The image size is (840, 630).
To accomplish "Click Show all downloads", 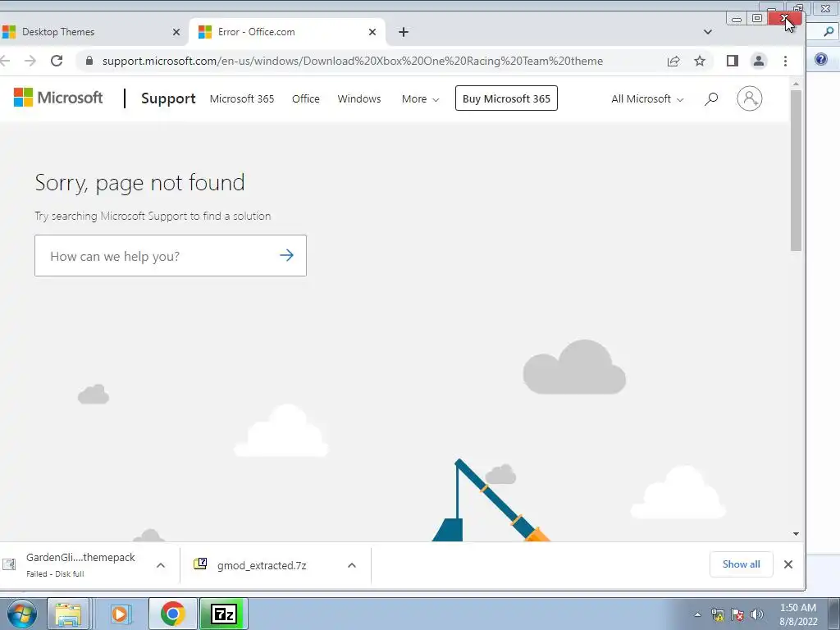I will (741, 564).
